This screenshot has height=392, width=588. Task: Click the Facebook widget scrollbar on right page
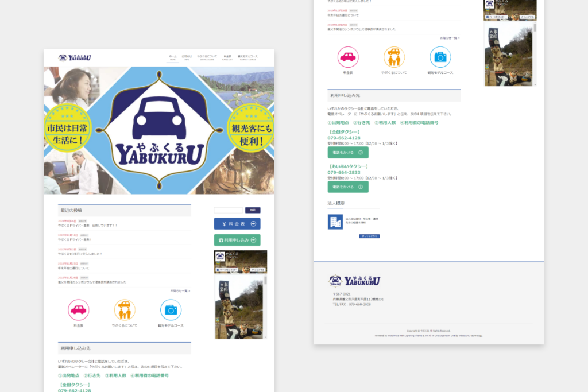pyautogui.click(x=535, y=54)
